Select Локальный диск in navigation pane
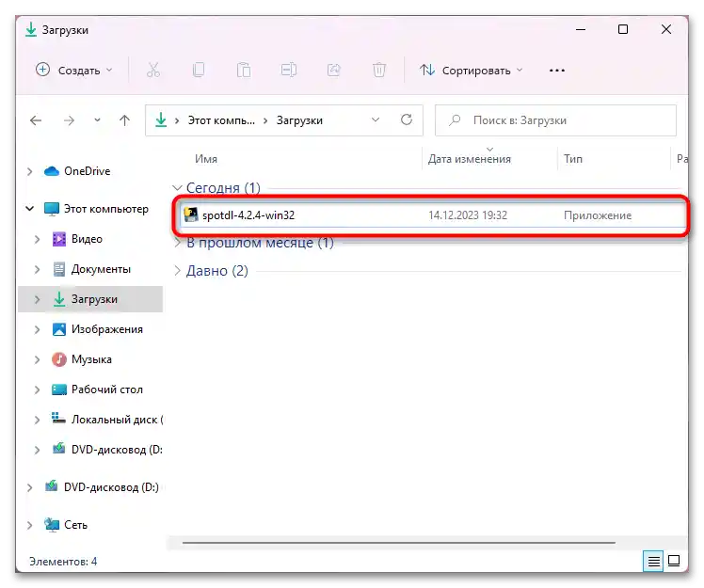The width and height of the screenshot is (704, 588). (117, 420)
